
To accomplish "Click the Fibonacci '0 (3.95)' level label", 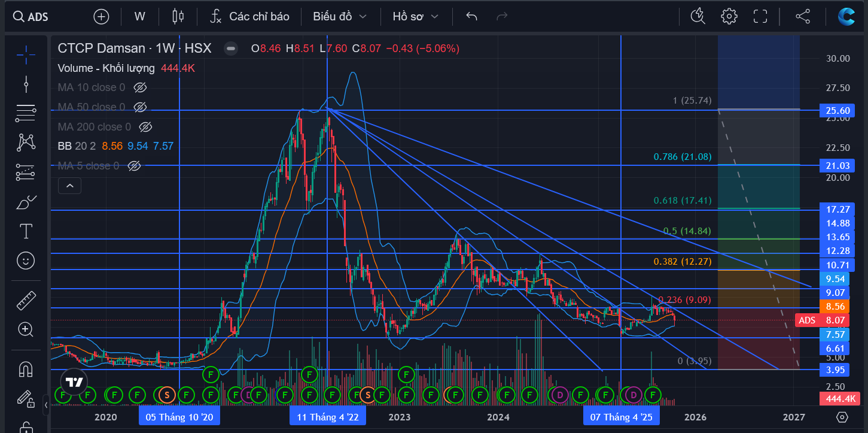I will pos(695,361).
